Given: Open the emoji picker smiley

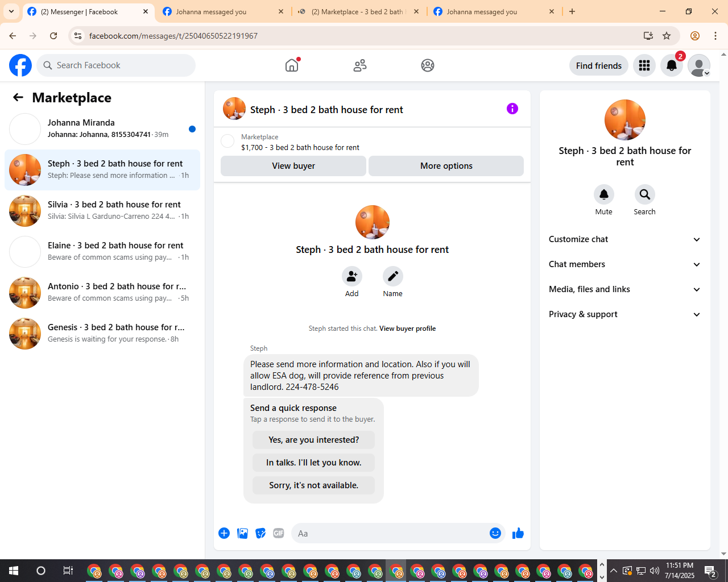Looking at the screenshot, I should pyautogui.click(x=495, y=533).
